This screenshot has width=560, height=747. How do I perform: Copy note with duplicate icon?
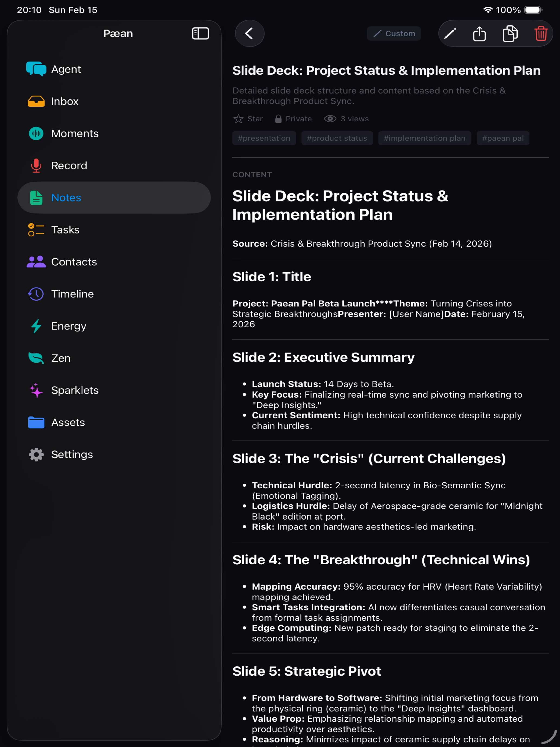coord(510,33)
